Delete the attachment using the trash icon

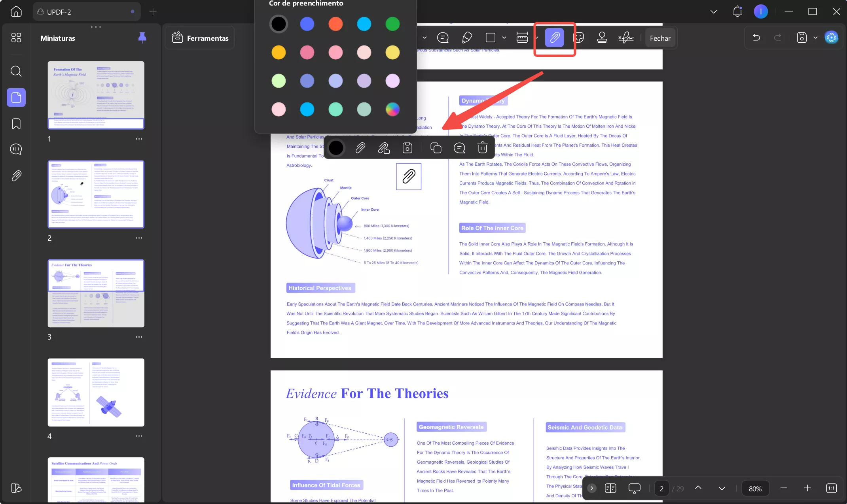click(482, 148)
